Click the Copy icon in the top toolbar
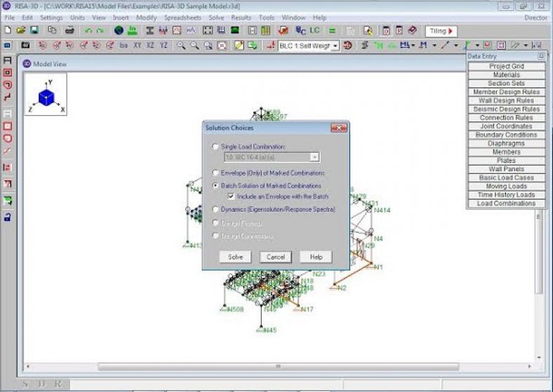 pyautogui.click(x=52, y=31)
